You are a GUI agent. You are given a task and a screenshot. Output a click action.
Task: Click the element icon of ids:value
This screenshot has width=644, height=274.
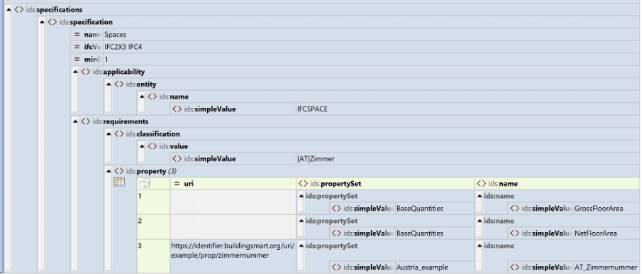pos(152,146)
